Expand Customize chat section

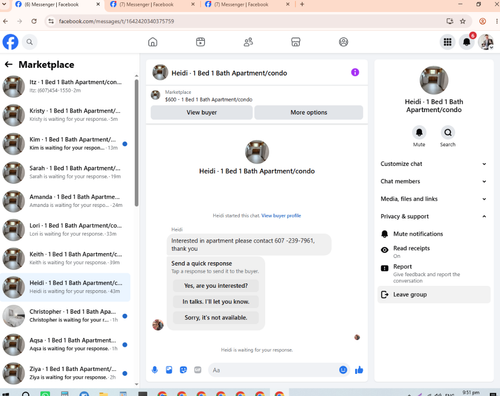point(434,164)
